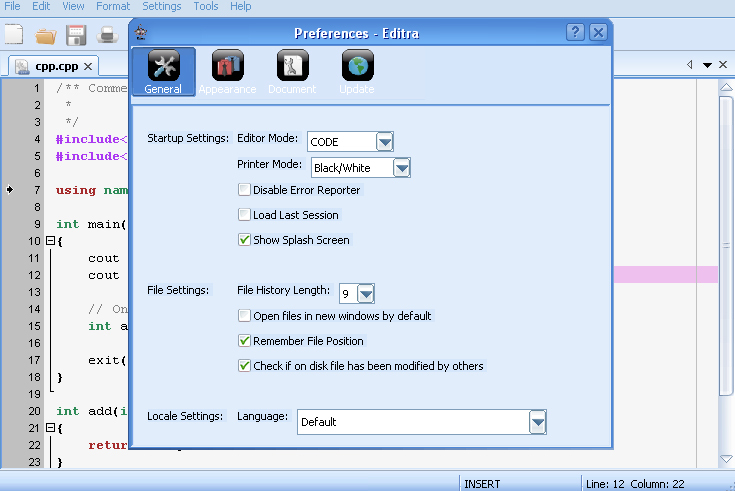Image resolution: width=735 pixels, height=491 pixels.
Task: Click the left tab navigation arrow
Action: (690, 65)
